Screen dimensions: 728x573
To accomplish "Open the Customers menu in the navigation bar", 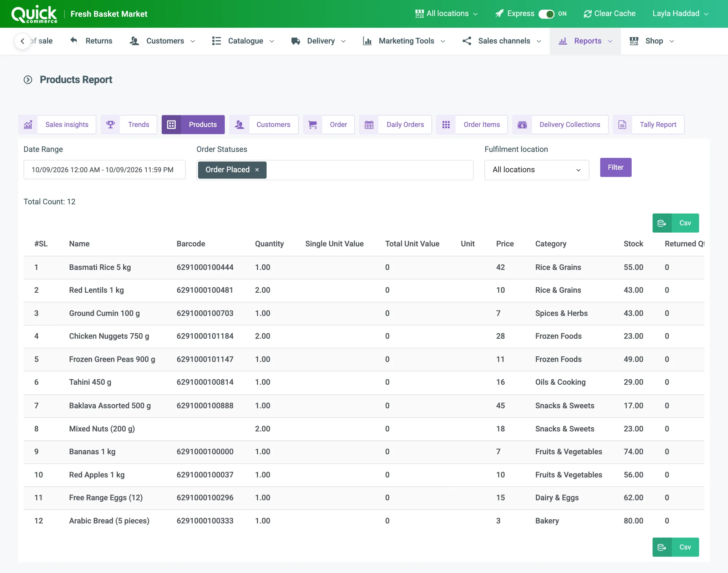I will [162, 41].
